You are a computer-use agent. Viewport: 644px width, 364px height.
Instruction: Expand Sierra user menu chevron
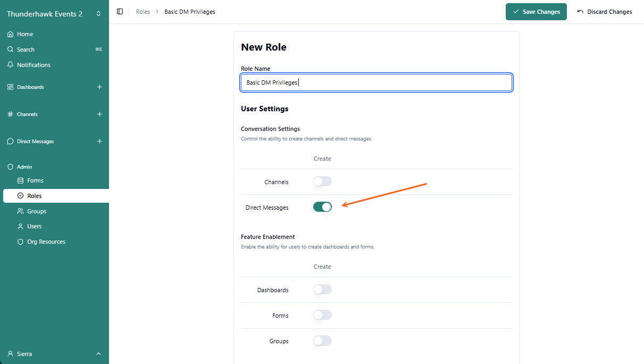pos(98,354)
